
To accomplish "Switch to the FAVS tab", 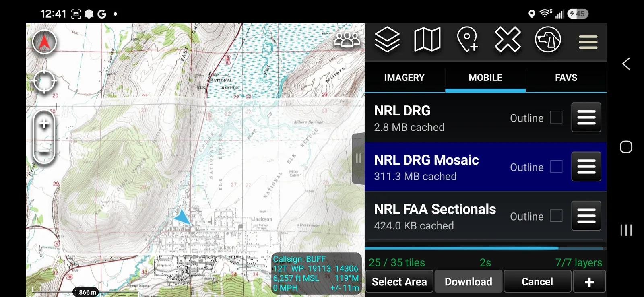I will [x=566, y=78].
